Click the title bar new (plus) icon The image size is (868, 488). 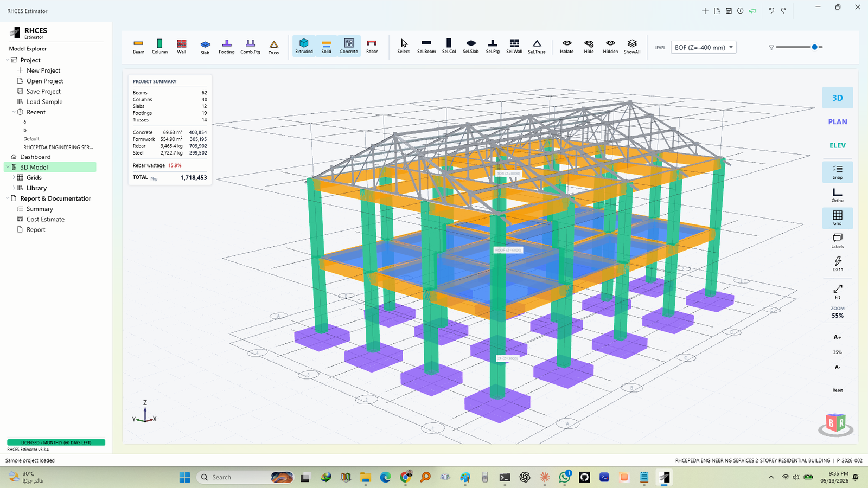click(705, 11)
